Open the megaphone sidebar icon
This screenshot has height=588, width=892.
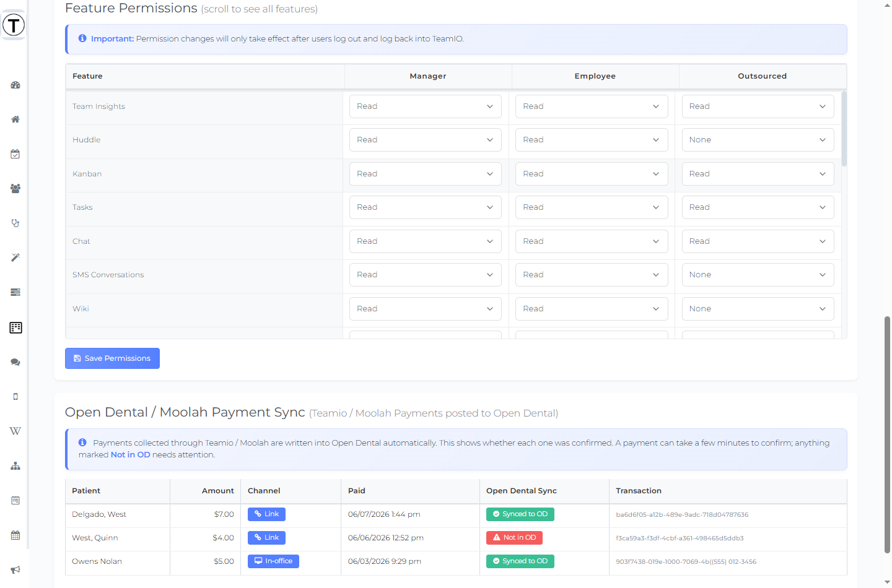coord(15,570)
